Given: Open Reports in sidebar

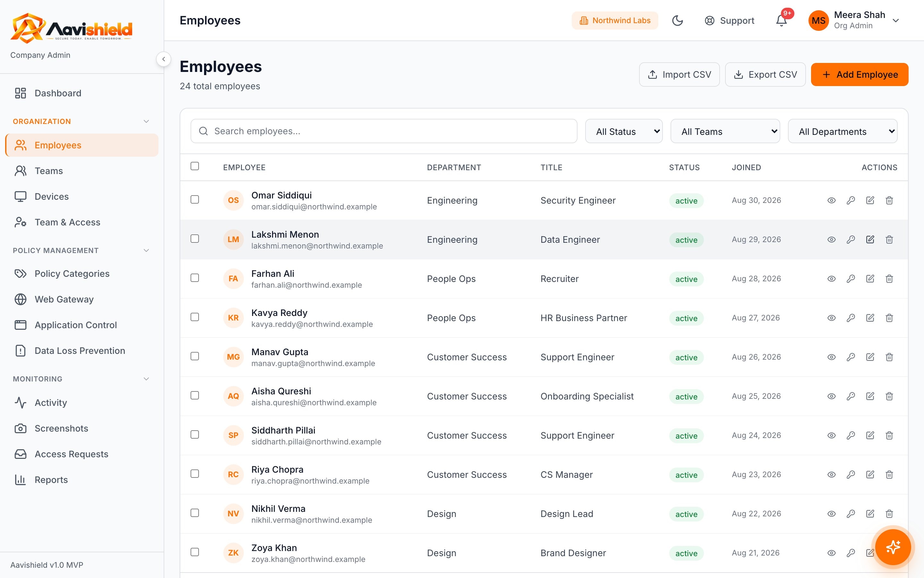Looking at the screenshot, I should tap(82, 480).
